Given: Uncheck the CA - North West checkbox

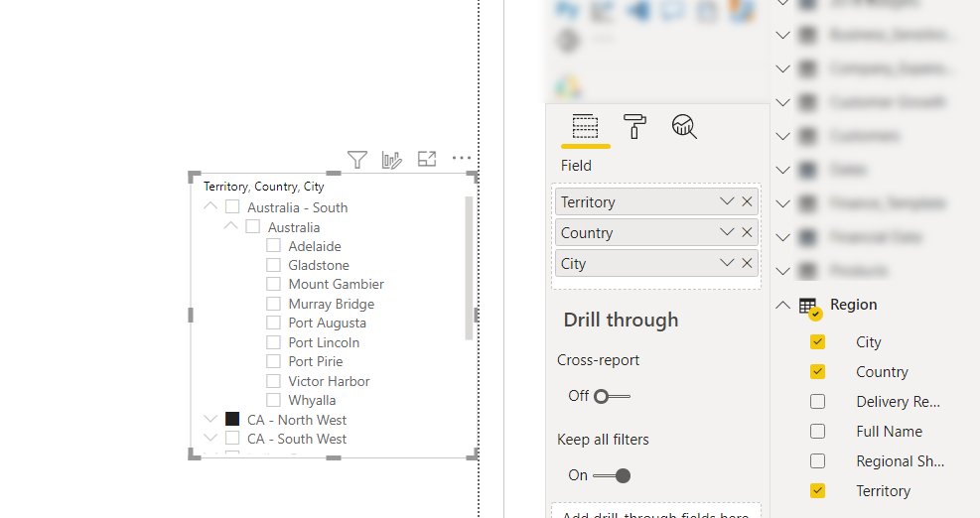Looking at the screenshot, I should pos(232,419).
